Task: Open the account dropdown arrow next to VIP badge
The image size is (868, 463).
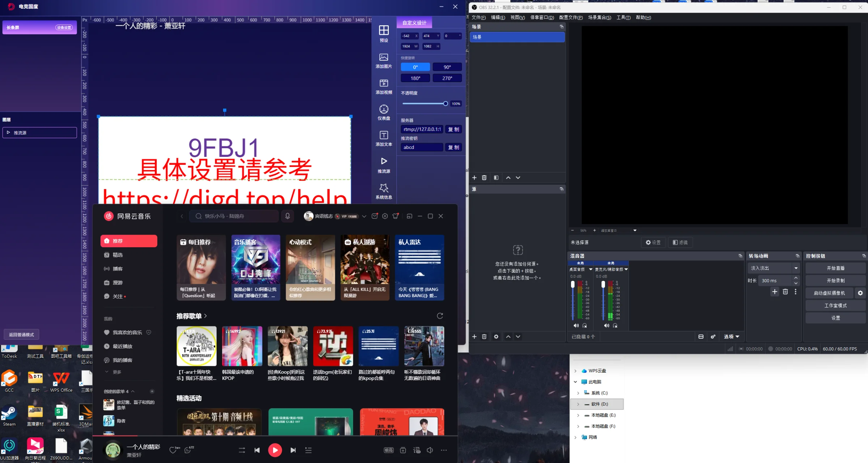Action: click(x=364, y=216)
